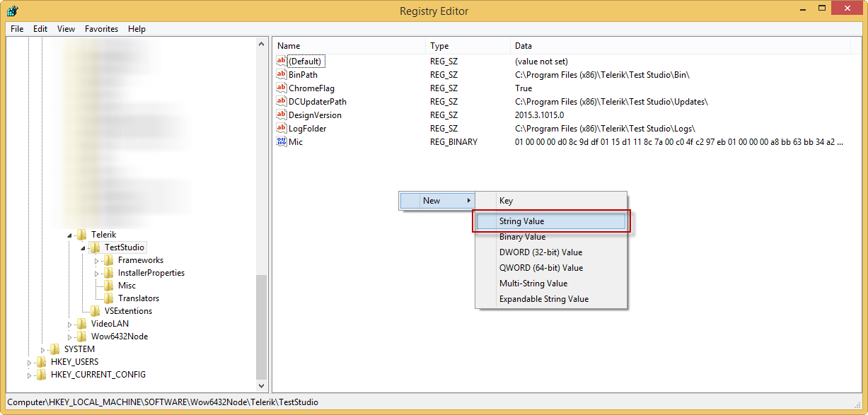Select the Frameworks folder icon
868x415 pixels.
click(x=109, y=260)
